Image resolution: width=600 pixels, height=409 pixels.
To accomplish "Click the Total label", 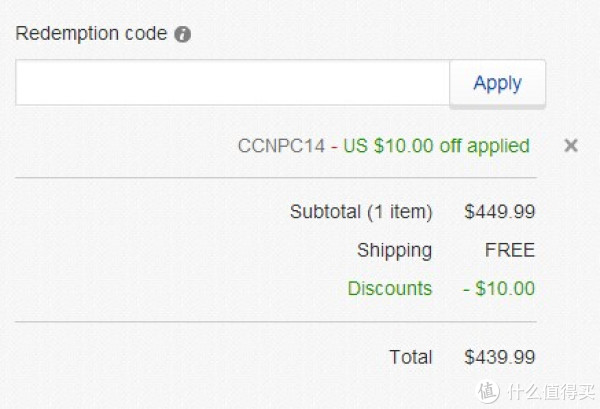I will coord(411,357).
